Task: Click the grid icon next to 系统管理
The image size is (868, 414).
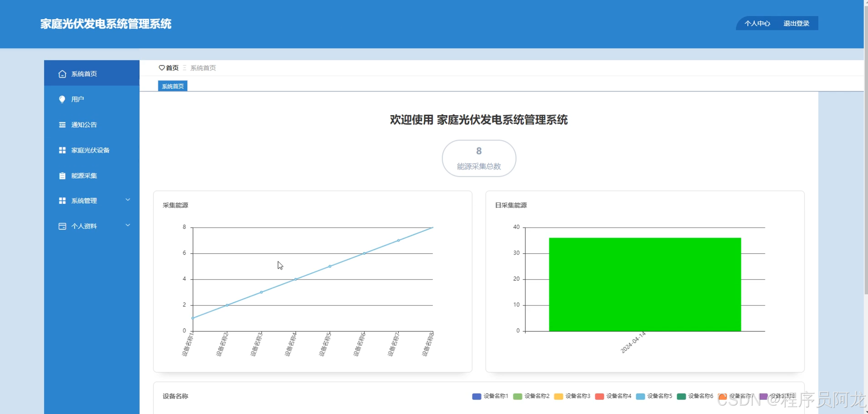Action: pyautogui.click(x=62, y=201)
